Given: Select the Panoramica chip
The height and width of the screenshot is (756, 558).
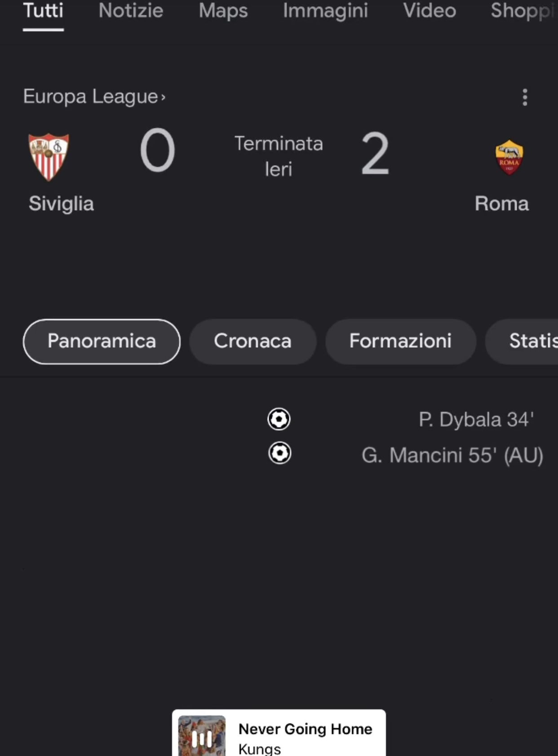Looking at the screenshot, I should pyautogui.click(x=102, y=341).
